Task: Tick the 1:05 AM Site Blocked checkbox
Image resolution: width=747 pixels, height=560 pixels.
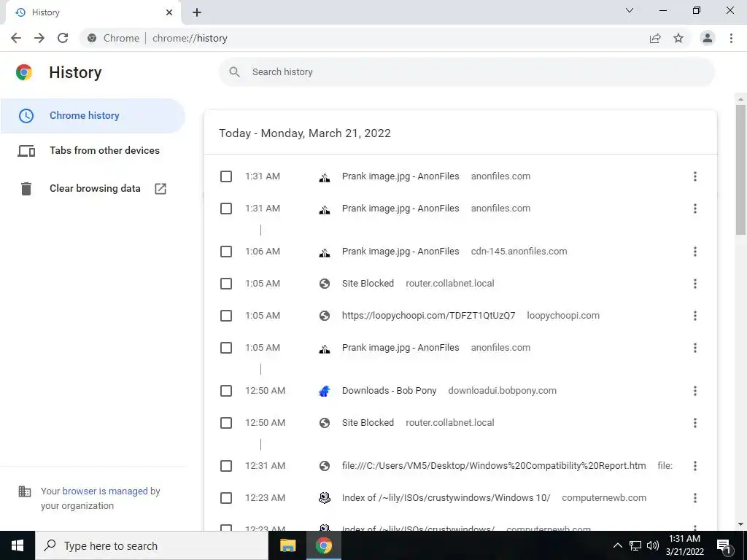Action: pyautogui.click(x=226, y=284)
